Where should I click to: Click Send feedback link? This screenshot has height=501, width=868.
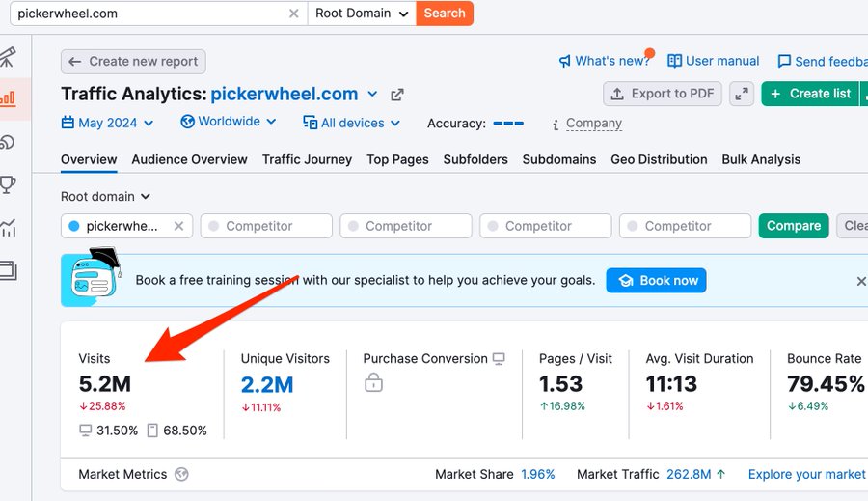[823, 62]
